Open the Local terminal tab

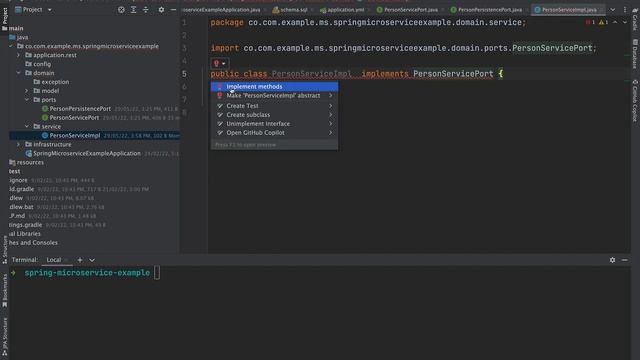[54, 260]
